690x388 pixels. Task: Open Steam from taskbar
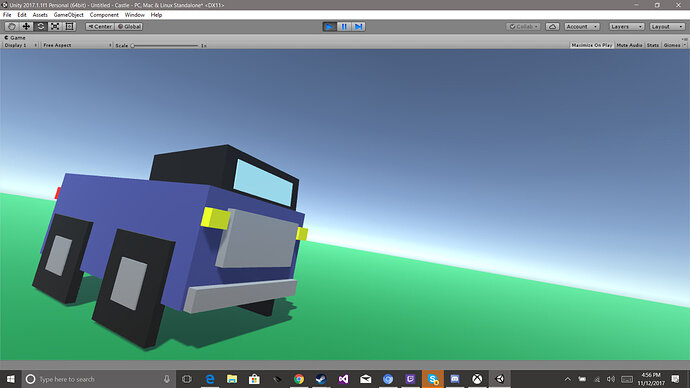[x=321, y=379]
